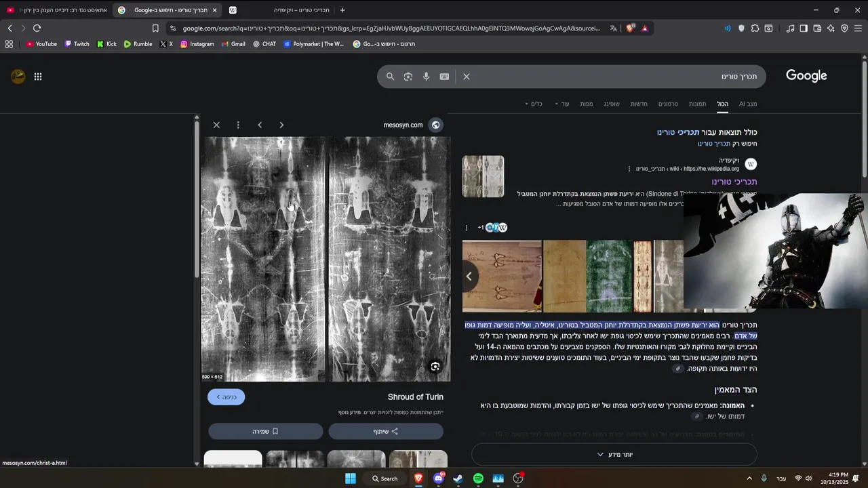
Task: Show next image in preview panel
Action: (x=281, y=125)
